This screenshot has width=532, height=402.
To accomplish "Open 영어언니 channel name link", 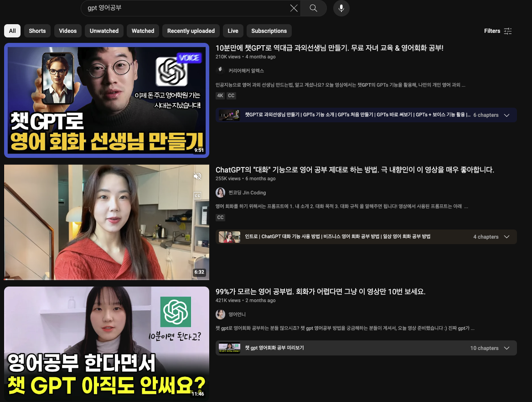I will pyautogui.click(x=237, y=314).
